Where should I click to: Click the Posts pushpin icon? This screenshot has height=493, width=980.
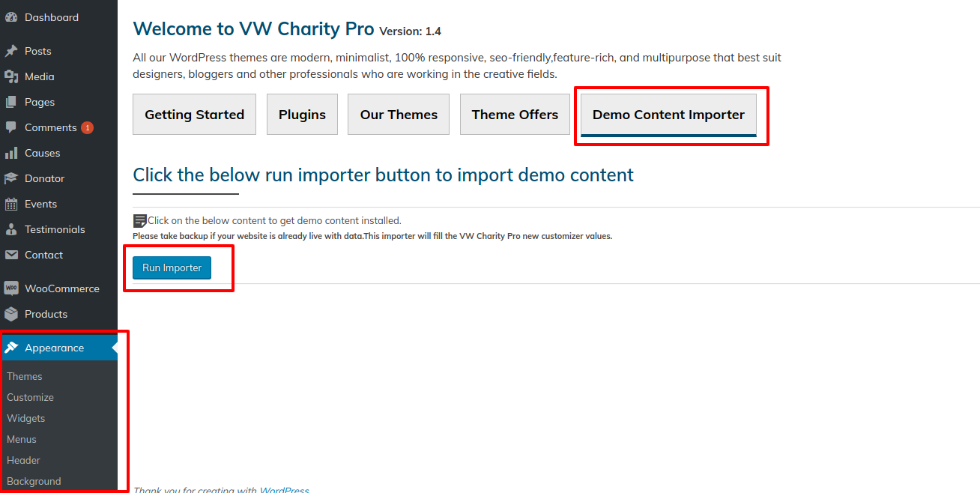(11, 51)
